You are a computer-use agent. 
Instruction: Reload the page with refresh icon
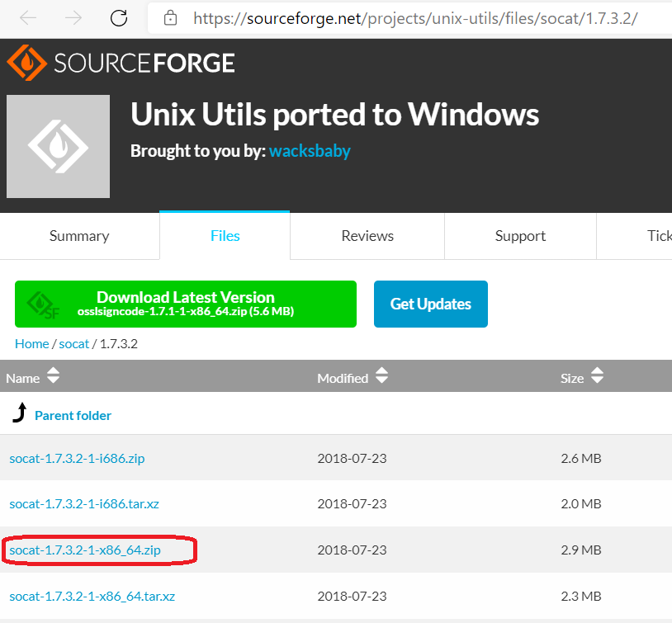coord(119,17)
